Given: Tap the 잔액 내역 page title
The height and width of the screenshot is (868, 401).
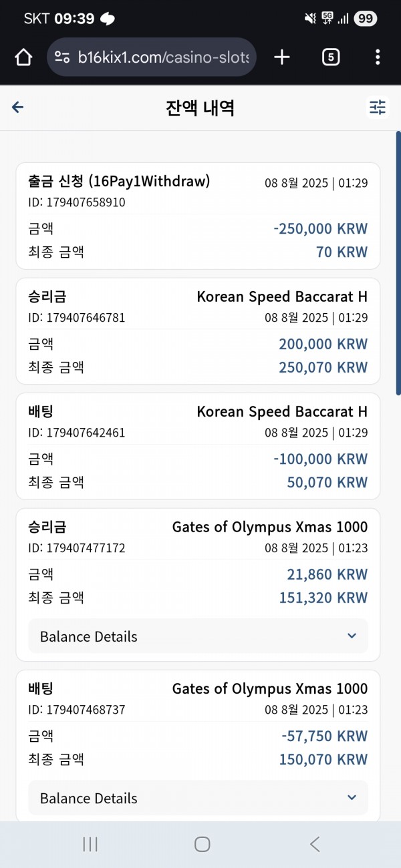Looking at the screenshot, I should (x=200, y=107).
